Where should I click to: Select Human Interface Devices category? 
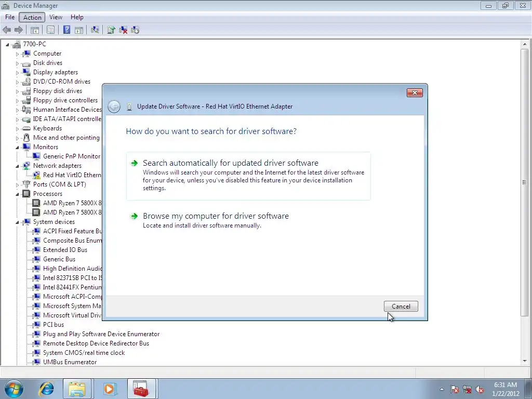pyautogui.click(x=67, y=110)
